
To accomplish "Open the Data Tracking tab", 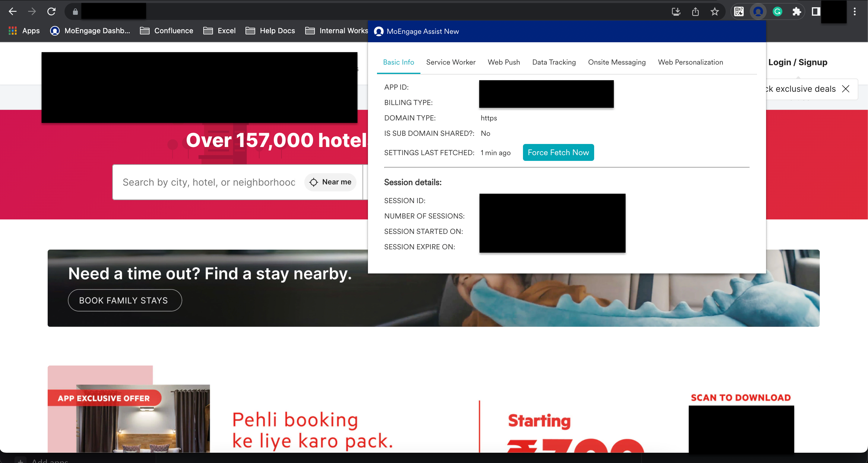I will tap(554, 62).
